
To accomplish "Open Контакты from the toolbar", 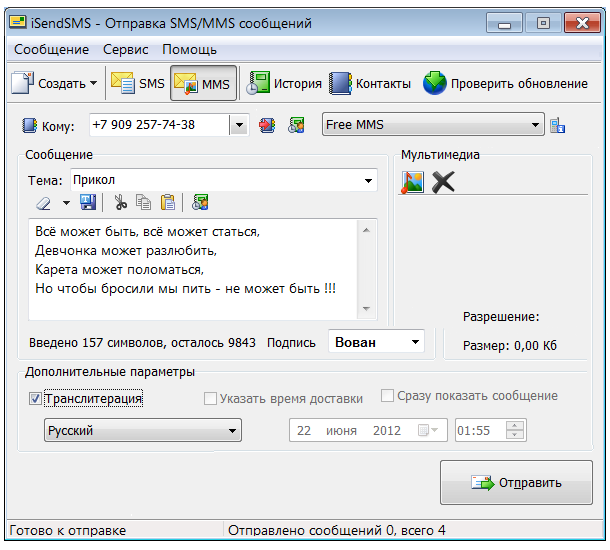I will [370, 83].
